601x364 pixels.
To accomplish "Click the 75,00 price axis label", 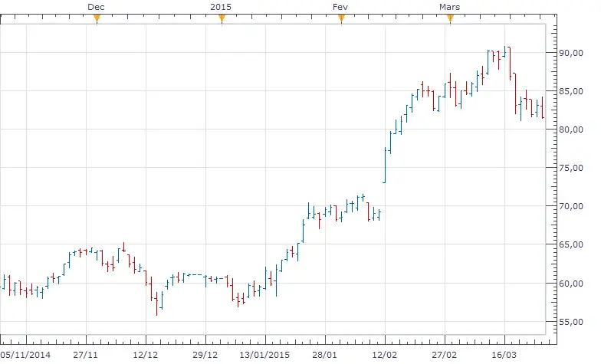I will (572, 169).
